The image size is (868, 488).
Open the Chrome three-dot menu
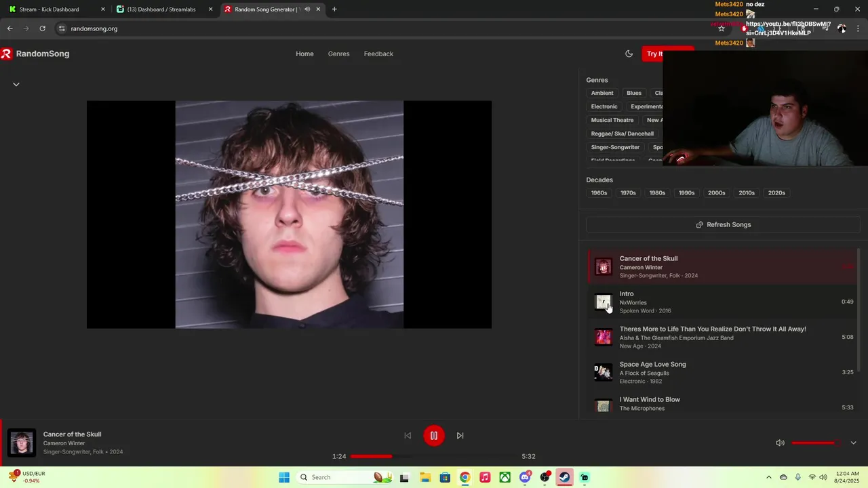click(x=859, y=28)
